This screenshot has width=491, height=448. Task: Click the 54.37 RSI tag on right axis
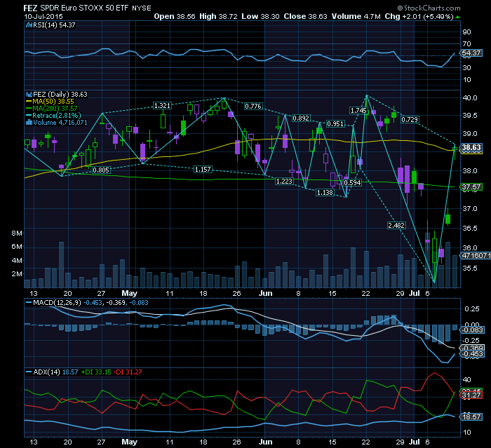(x=471, y=53)
